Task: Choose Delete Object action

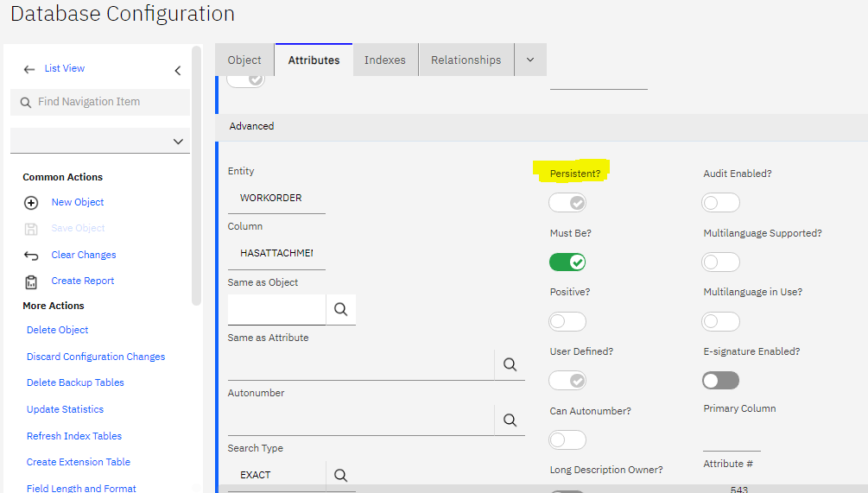Action: (x=58, y=330)
